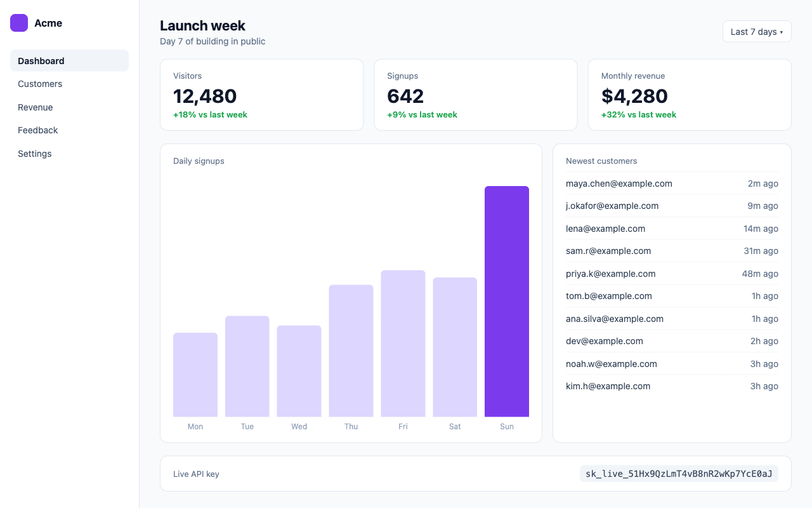This screenshot has height=508, width=812.
Task: Click the Day 7 of building subtitle
Action: 213,41
